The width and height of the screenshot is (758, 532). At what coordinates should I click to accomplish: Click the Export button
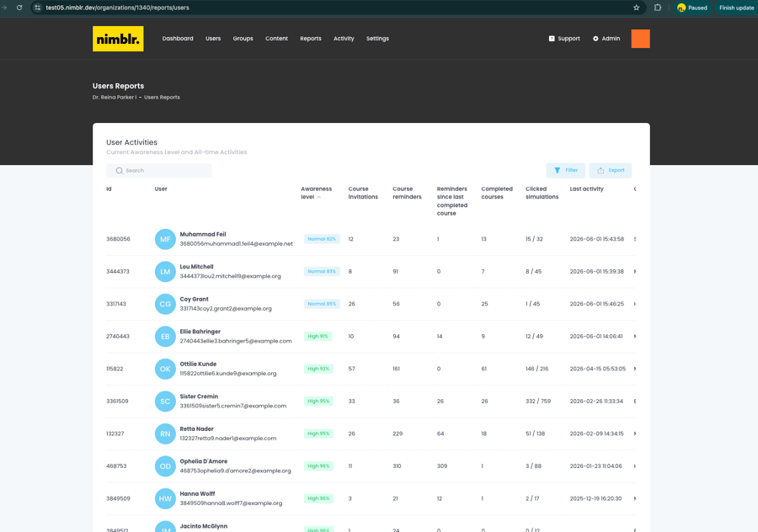pos(610,170)
